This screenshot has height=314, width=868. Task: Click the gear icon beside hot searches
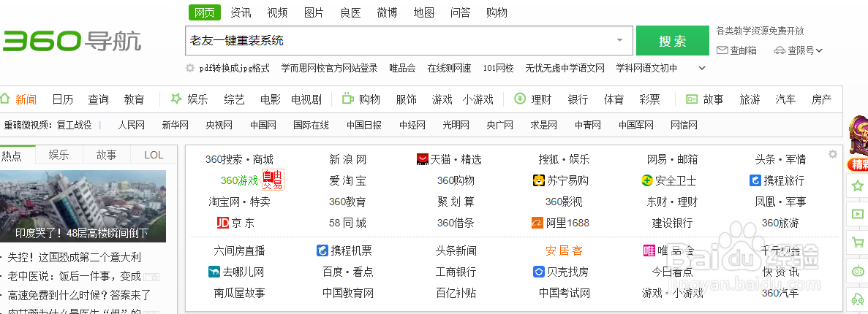pyautogui.click(x=190, y=68)
